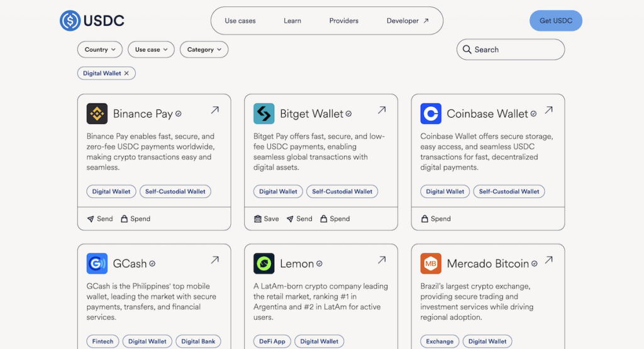Viewport: 644px width, 349px height.
Task: Expand the Use case filter dropdown
Action: [x=151, y=49]
